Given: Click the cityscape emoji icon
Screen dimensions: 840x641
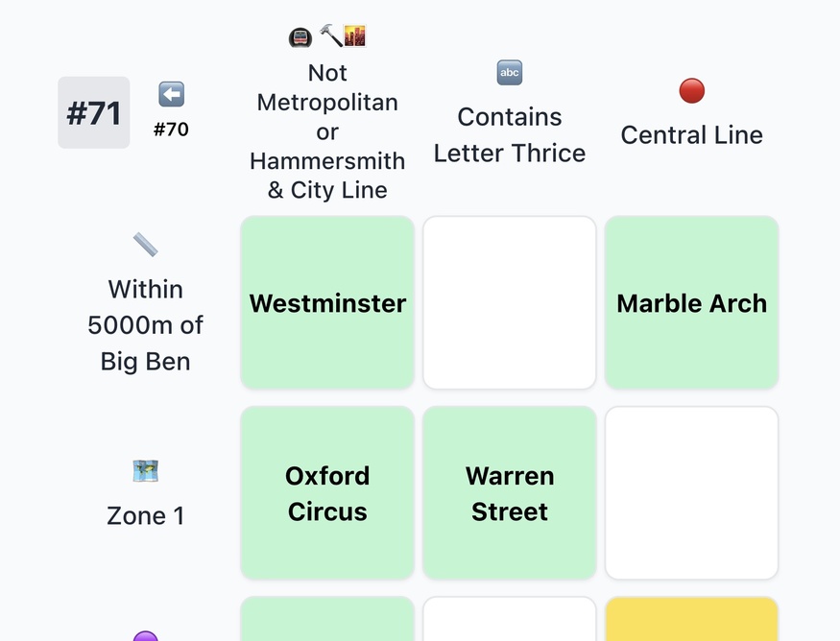Looking at the screenshot, I should [x=355, y=36].
